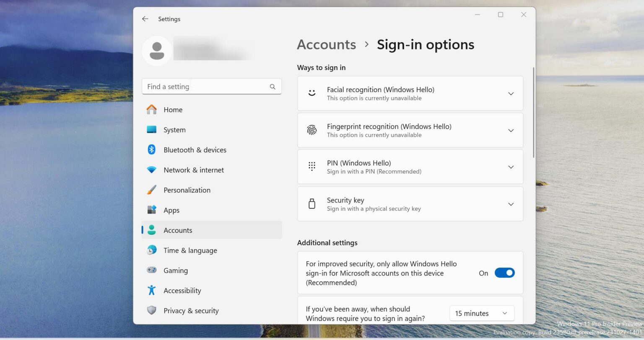
Task: Click the Privacy & security shield icon
Action: coord(151,310)
